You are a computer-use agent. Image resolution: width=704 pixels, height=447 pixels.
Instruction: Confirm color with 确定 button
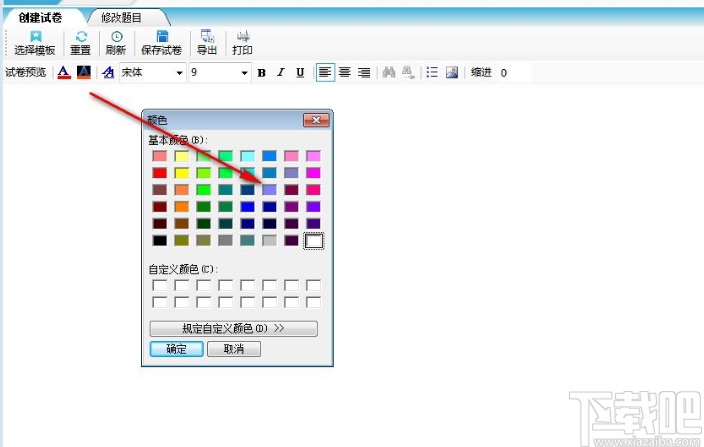tap(176, 349)
